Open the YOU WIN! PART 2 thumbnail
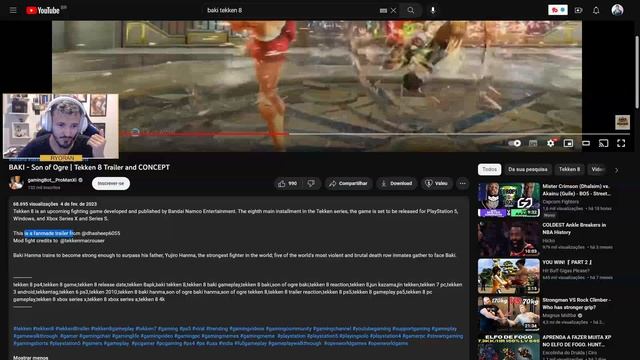This screenshot has height=360, width=640. point(509,276)
